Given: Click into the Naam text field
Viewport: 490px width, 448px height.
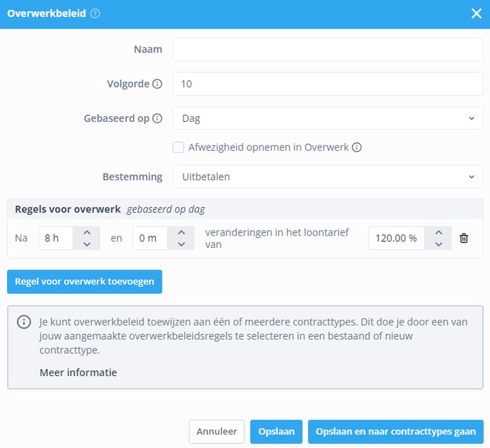Looking at the screenshot, I should [x=328, y=49].
